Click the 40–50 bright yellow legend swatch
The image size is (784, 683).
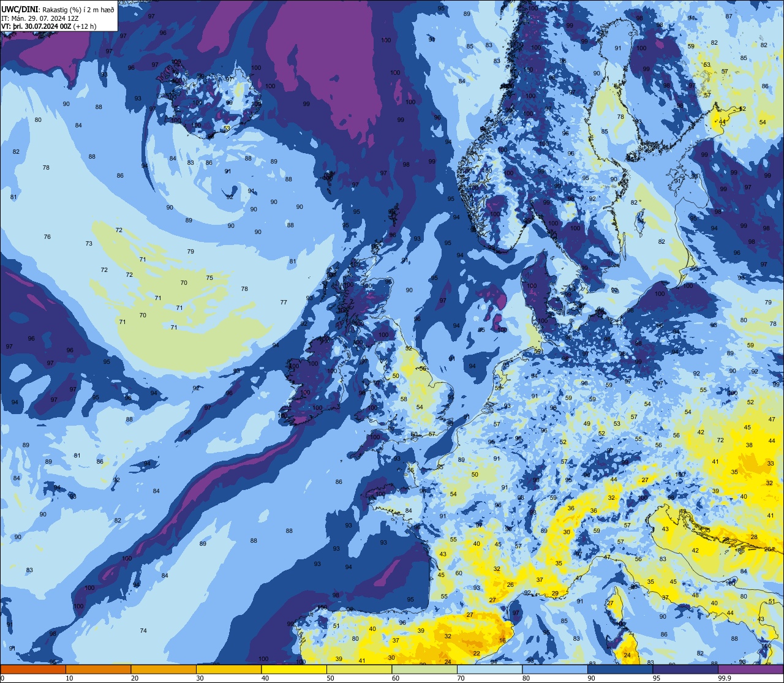294,669
